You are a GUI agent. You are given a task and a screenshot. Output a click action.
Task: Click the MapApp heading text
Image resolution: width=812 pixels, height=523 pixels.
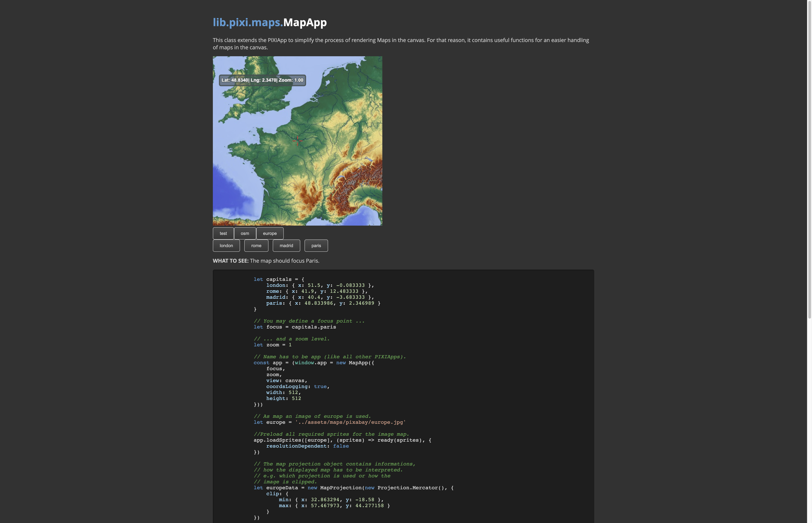[305, 22]
